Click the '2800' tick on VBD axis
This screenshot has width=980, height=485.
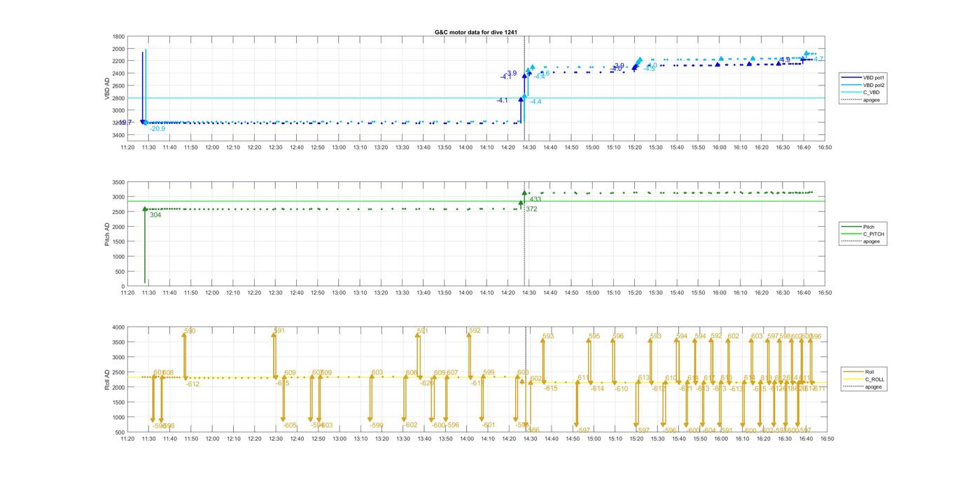point(118,98)
